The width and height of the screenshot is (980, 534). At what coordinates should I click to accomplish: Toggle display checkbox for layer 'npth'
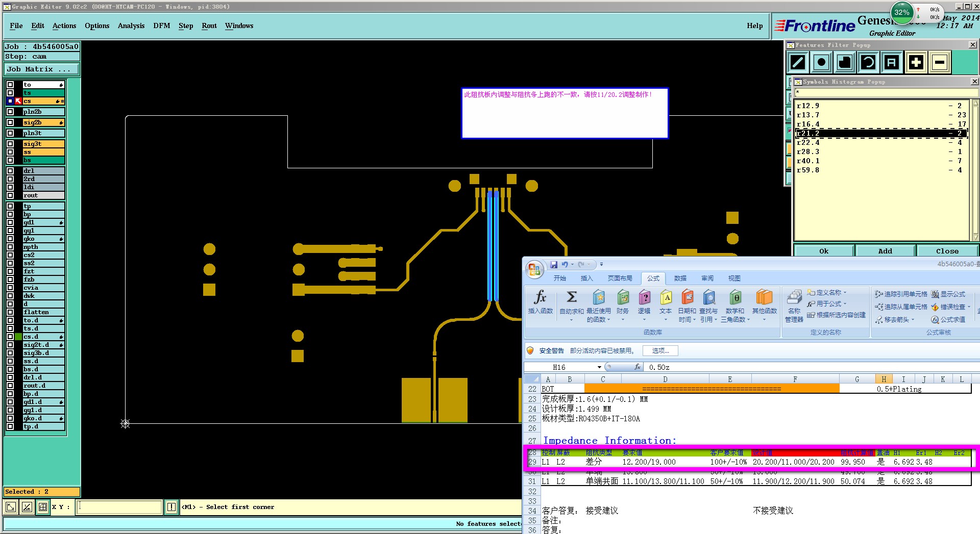coord(10,247)
